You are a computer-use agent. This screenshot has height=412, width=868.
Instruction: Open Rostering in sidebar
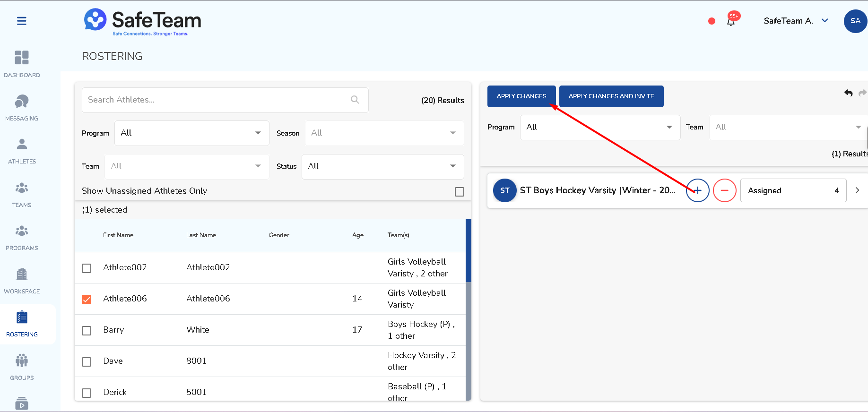coord(22,324)
